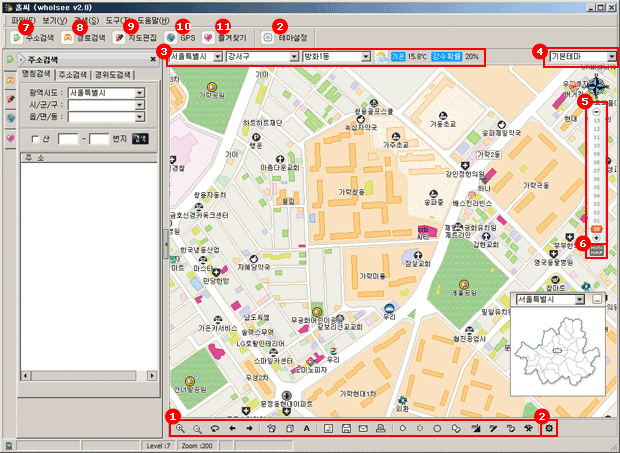Click the mail envelope icon in the bottom toolbar
620x453 pixels.
click(362, 428)
